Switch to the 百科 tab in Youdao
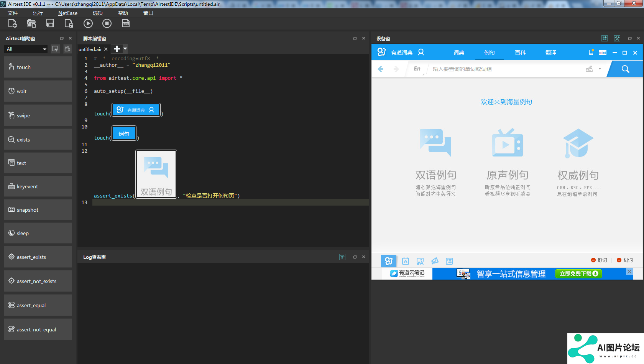644x364 pixels. (x=520, y=53)
